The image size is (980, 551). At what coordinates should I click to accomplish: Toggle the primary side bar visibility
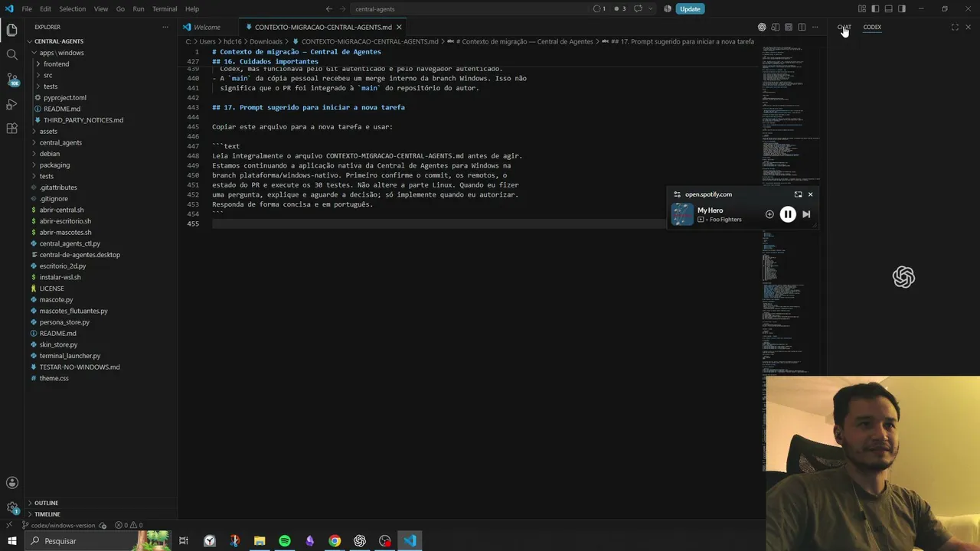point(875,9)
